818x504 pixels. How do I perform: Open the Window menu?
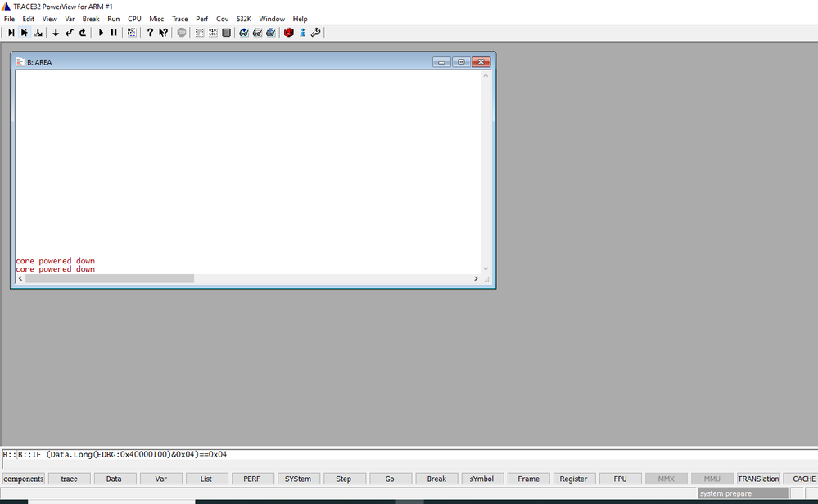tap(272, 19)
